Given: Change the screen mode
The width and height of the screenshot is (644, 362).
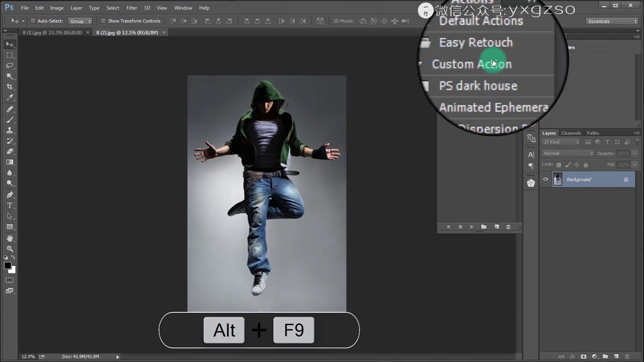Looking at the screenshot, I should (10, 291).
